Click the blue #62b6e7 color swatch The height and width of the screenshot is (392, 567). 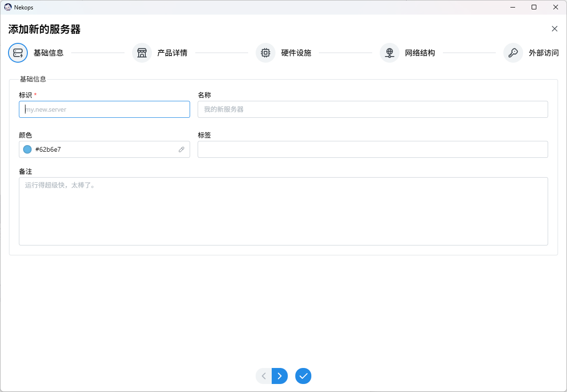point(27,149)
